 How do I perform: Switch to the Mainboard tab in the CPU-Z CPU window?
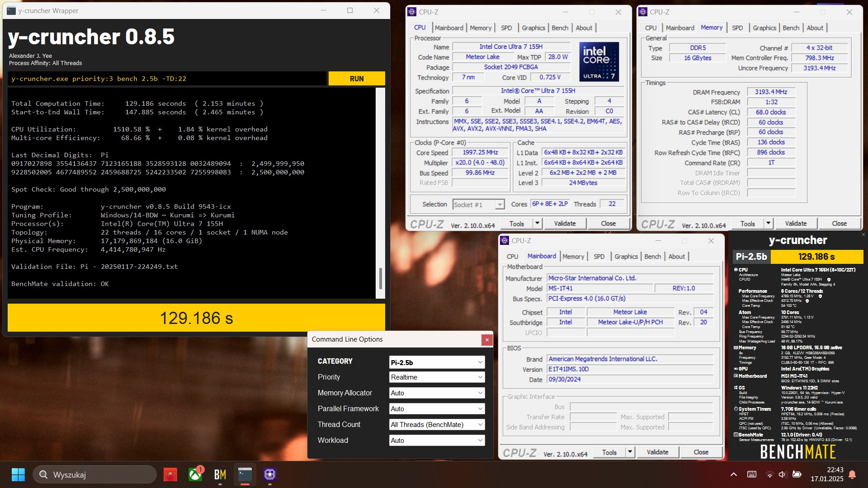tap(449, 28)
